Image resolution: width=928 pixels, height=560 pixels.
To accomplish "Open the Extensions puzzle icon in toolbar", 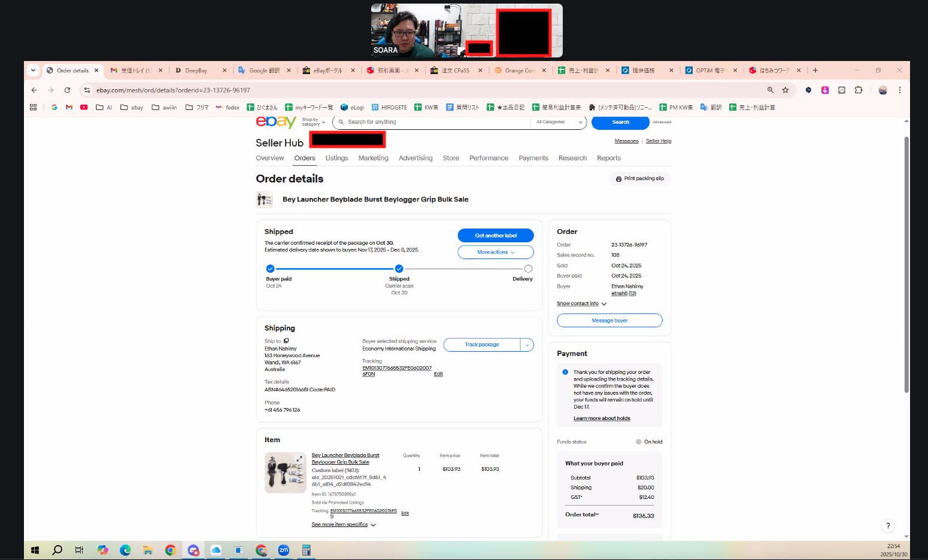I will pyautogui.click(x=859, y=90).
